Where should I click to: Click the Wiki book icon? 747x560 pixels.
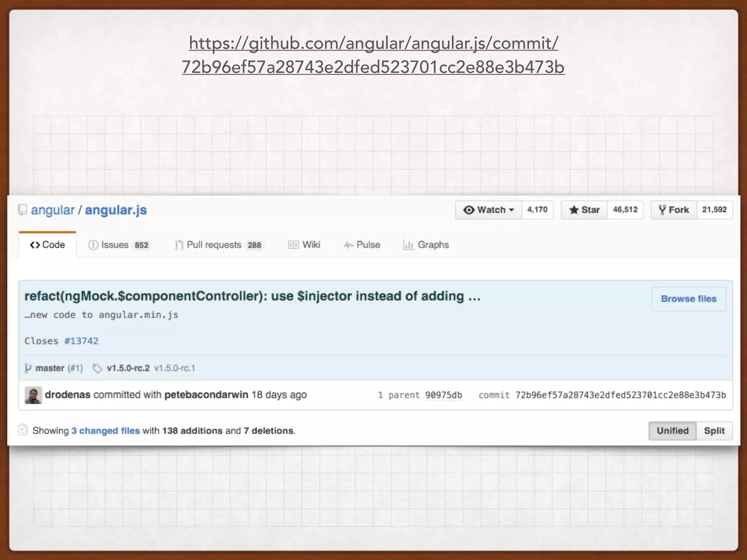pos(293,245)
